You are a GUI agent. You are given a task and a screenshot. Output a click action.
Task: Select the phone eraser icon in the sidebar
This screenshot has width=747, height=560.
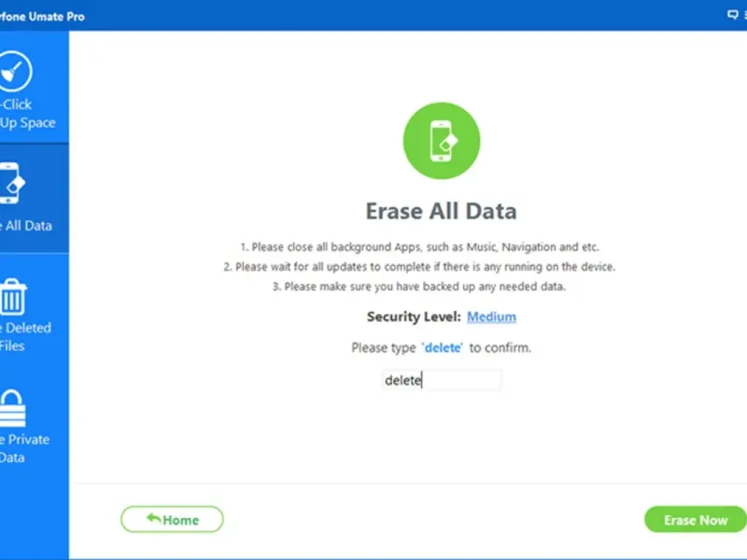pos(10,183)
